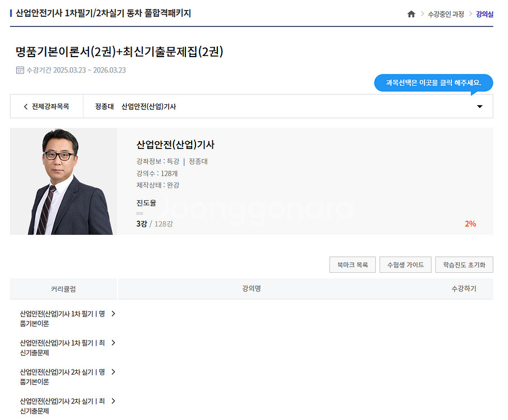Expand chevron for 2차 실기 최신기출문제

113,401
